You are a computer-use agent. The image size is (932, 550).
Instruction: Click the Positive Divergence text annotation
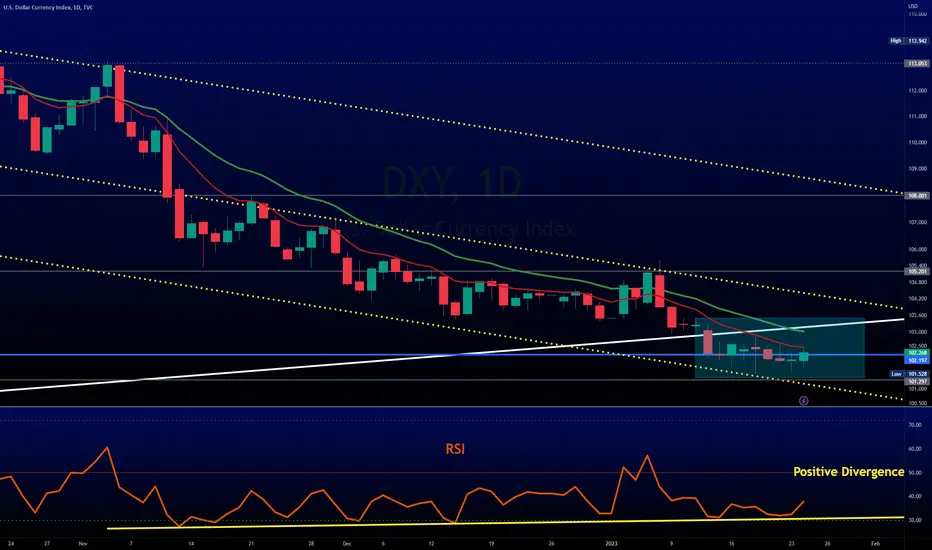point(849,472)
